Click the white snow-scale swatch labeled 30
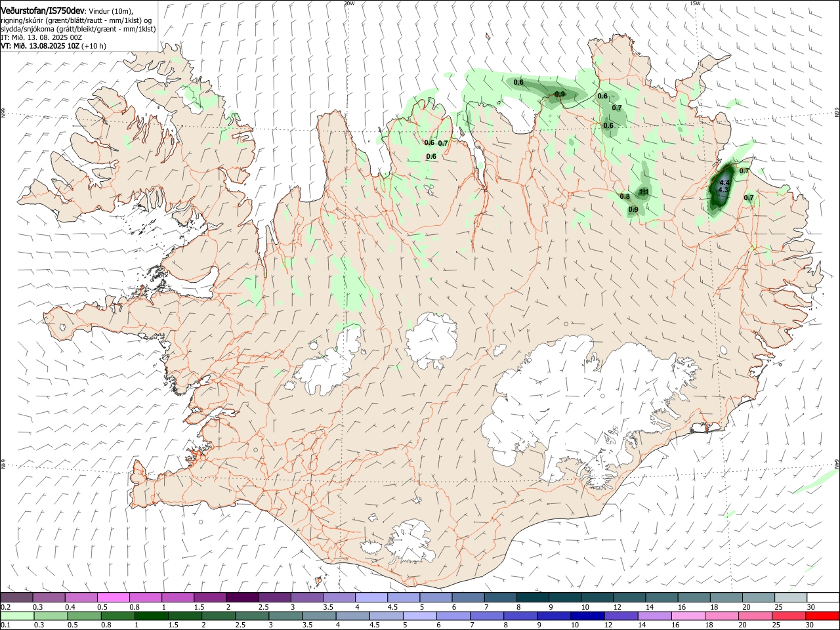 [x=823, y=597]
